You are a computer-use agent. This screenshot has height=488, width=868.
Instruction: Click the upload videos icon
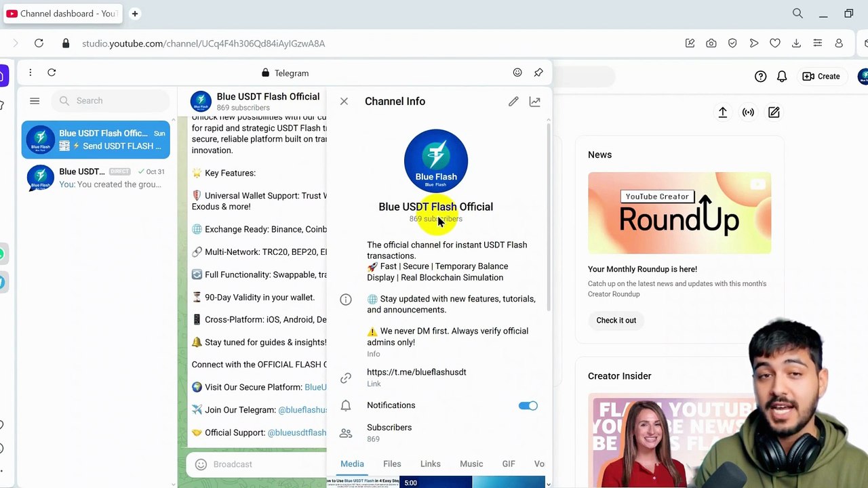pos(723,113)
